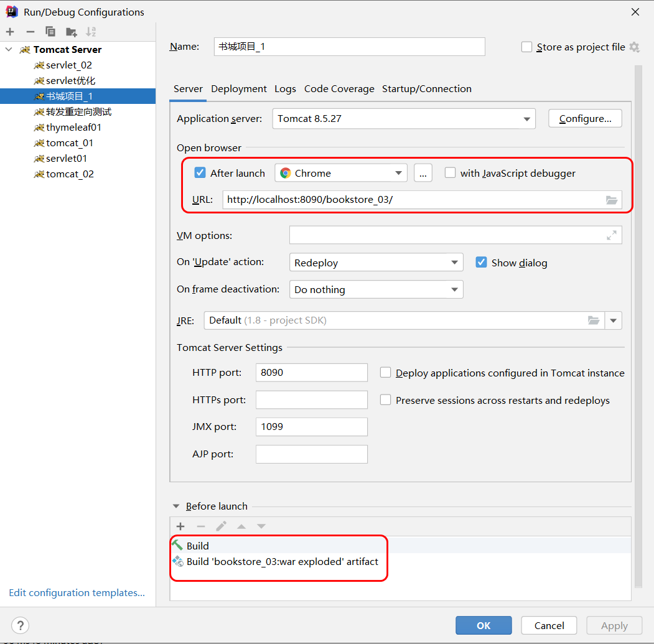654x644 pixels.
Task: Open On frame deactivation dropdown
Action: (x=376, y=289)
